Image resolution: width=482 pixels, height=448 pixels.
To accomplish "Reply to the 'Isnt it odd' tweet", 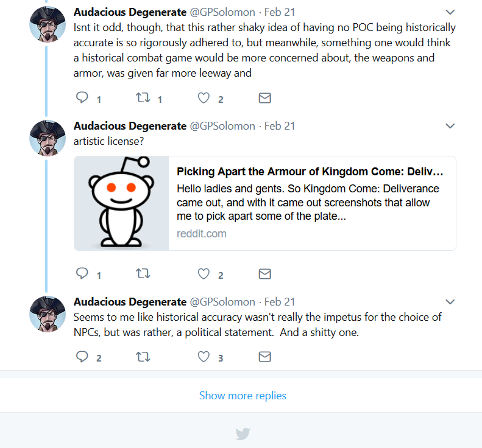I will pos(82,97).
